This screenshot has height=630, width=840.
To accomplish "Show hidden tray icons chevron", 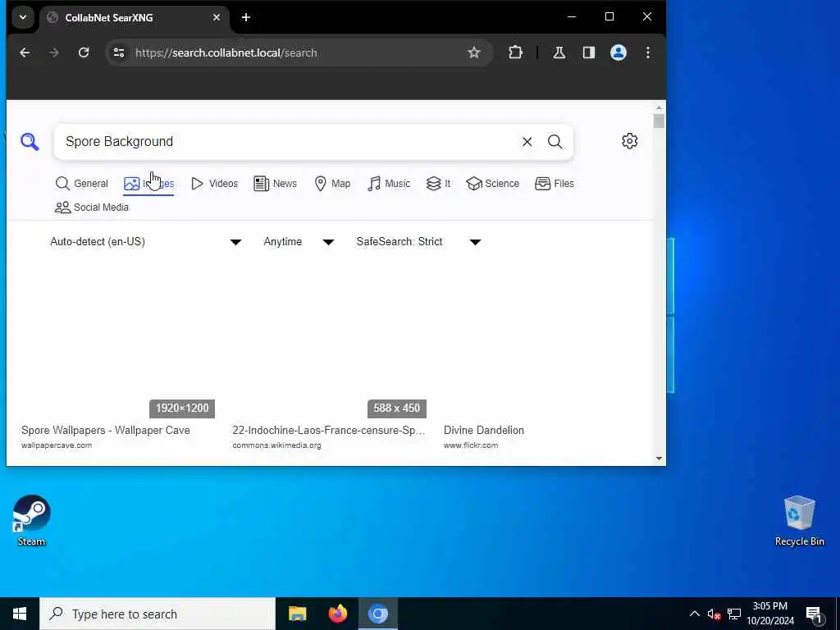I will click(694, 614).
